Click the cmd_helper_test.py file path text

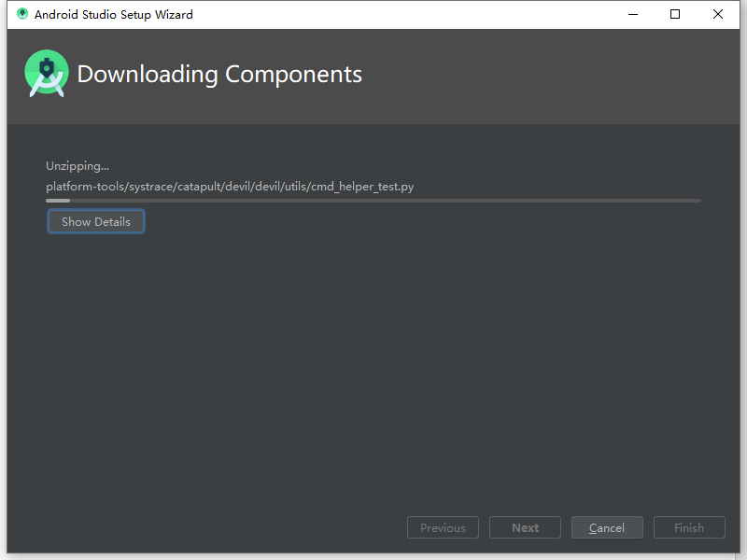tap(230, 187)
